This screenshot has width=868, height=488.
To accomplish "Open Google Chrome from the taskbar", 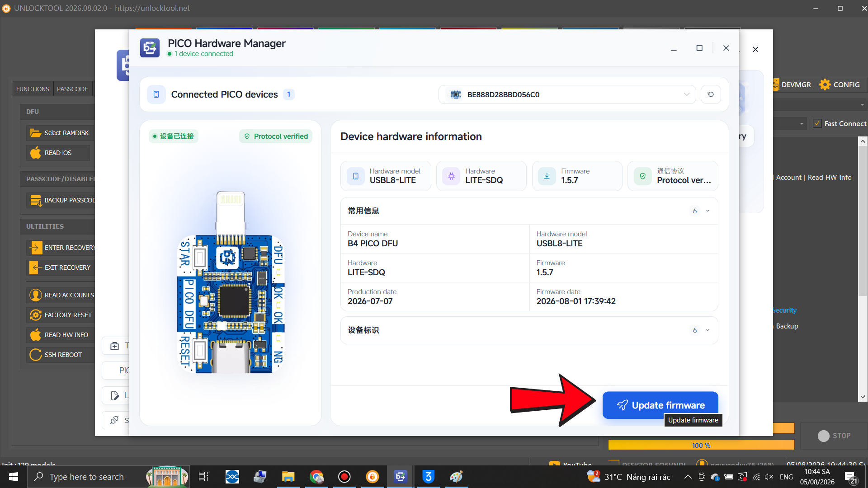I will pos(316,477).
